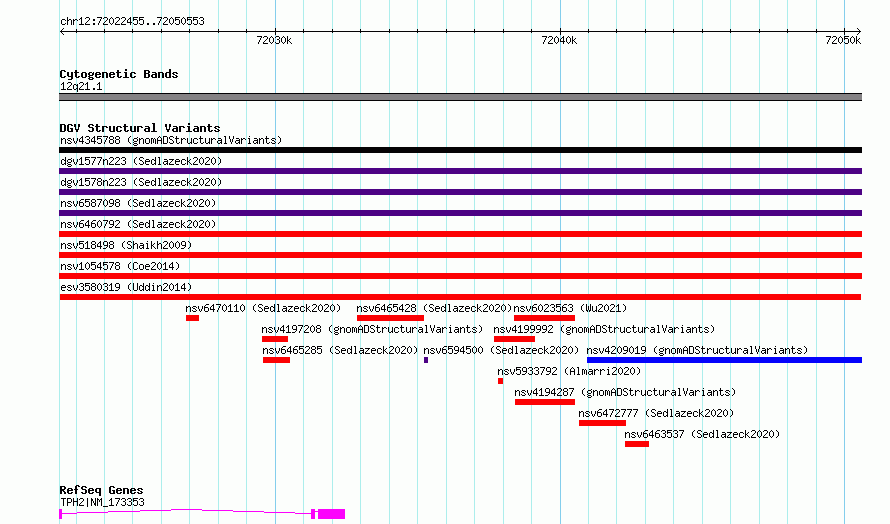The height and width of the screenshot is (524, 890).
Task: Click the 72050k ruler tick label
Action: 843,40
